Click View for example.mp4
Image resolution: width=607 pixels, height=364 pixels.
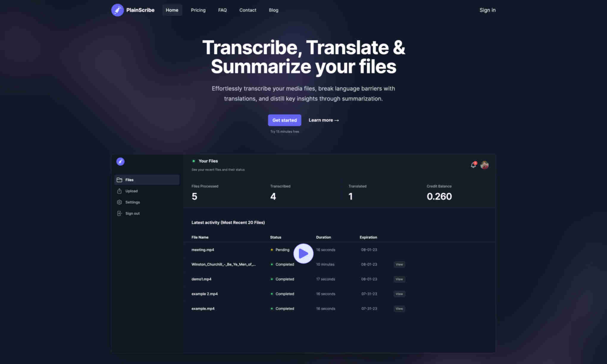tap(399, 309)
